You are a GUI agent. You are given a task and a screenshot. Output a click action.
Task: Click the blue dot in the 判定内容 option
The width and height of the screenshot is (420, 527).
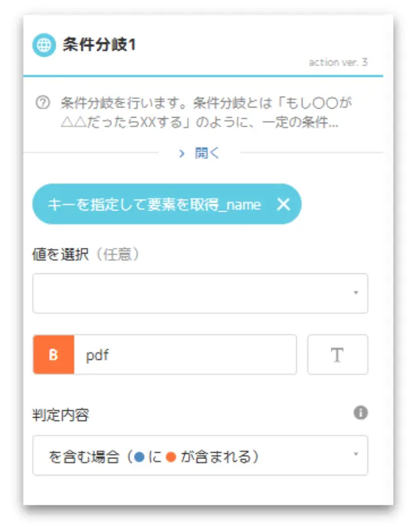(x=139, y=457)
